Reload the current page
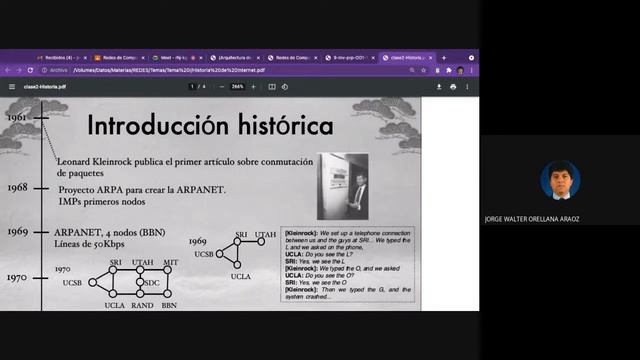The height and width of the screenshot is (360, 640). coord(30,70)
